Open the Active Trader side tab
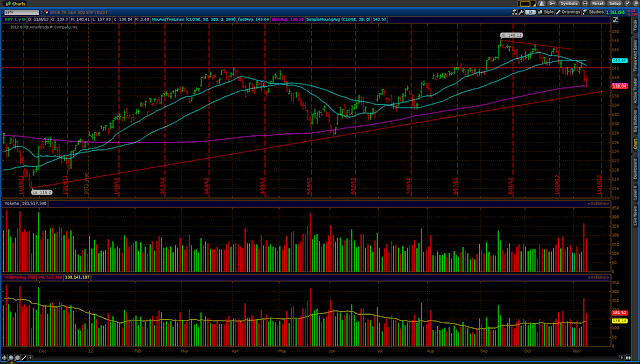640x364 pixels. [635, 91]
